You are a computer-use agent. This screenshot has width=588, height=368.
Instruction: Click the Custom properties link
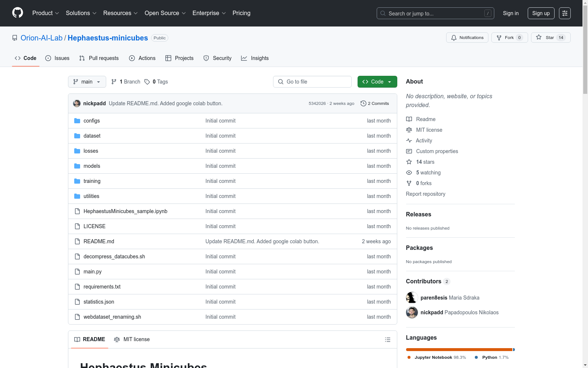437,151
